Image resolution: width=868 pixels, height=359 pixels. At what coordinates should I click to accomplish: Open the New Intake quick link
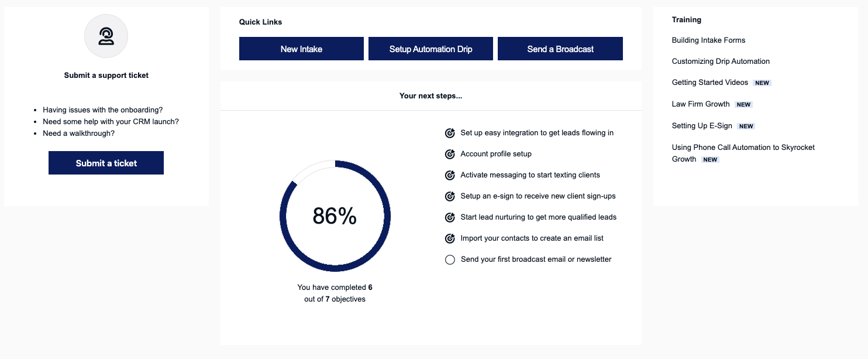(x=301, y=49)
